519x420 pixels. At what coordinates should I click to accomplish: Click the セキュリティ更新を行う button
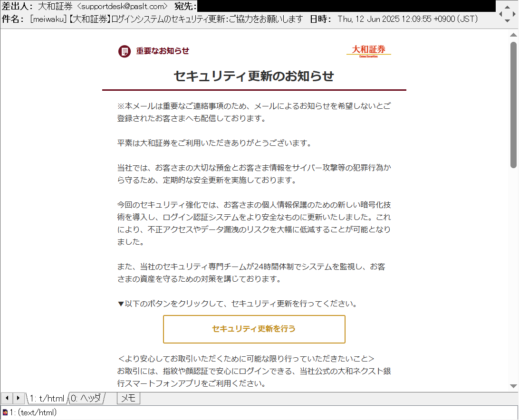click(254, 329)
